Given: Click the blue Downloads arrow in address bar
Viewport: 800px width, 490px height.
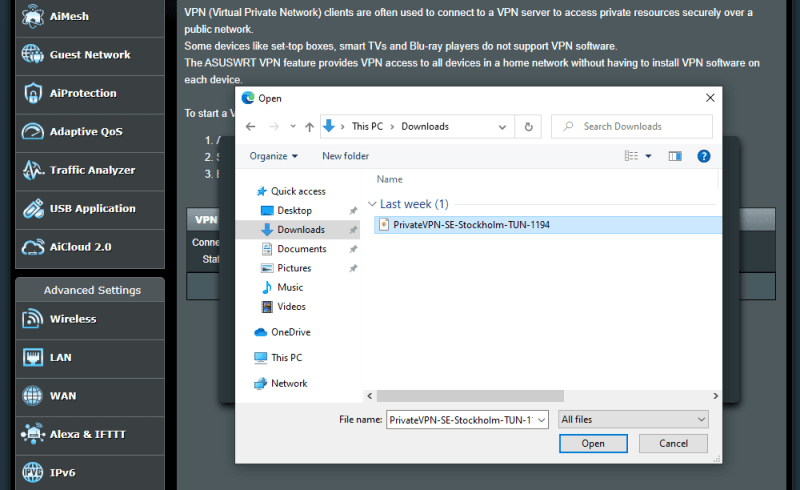Looking at the screenshot, I should [329, 126].
